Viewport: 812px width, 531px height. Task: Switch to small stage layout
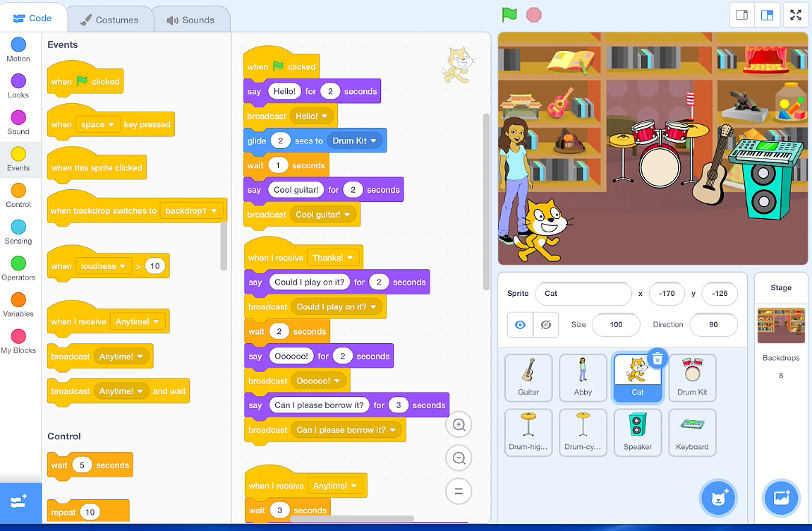coord(741,15)
